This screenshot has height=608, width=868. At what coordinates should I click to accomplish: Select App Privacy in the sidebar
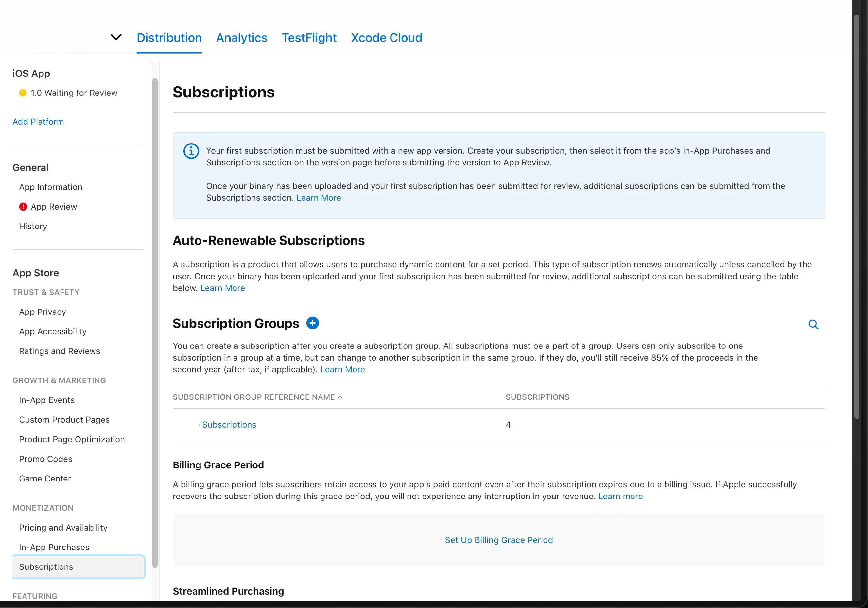(x=42, y=312)
